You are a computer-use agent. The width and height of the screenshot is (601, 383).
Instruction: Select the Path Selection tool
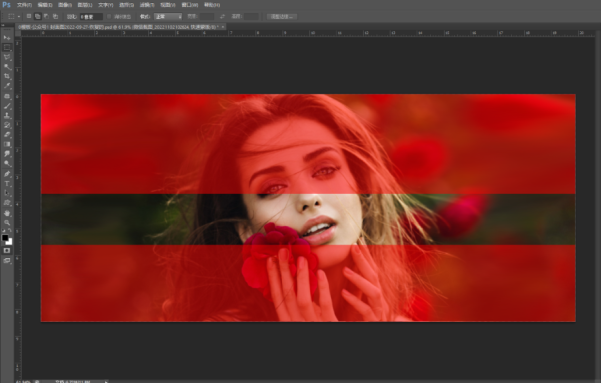[7, 193]
